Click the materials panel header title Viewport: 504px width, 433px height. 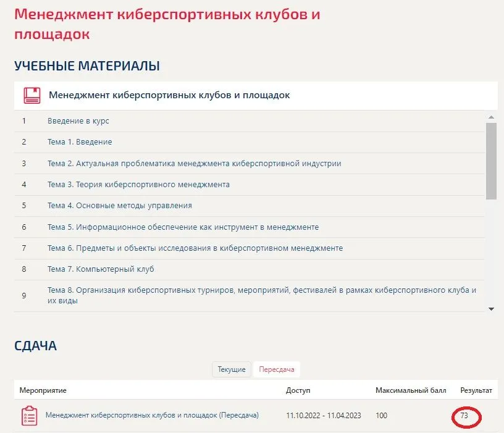tap(169, 95)
